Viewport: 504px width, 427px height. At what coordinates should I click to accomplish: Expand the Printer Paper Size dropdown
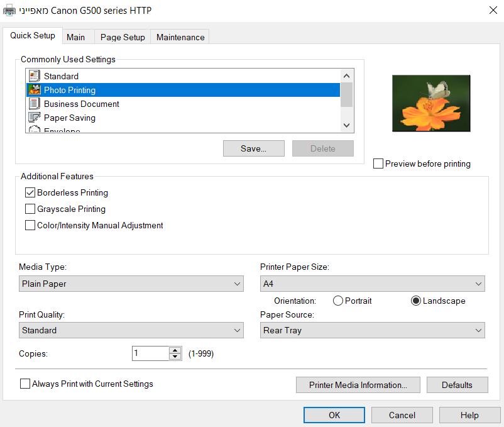[x=373, y=284]
